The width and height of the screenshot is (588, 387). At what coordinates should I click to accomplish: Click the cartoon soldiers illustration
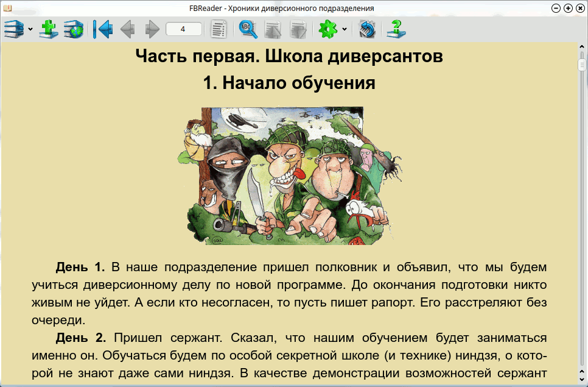tap(290, 176)
